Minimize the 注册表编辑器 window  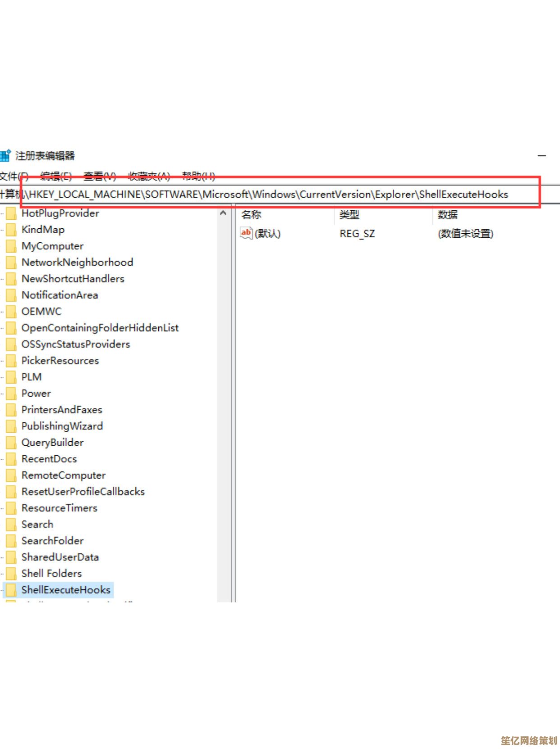pyautogui.click(x=542, y=156)
